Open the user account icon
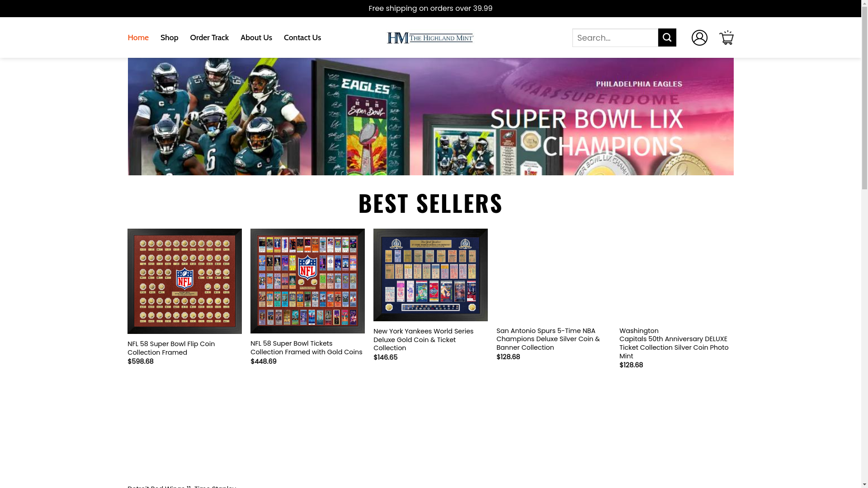Screen dimensions: 868x488 click(x=699, y=38)
